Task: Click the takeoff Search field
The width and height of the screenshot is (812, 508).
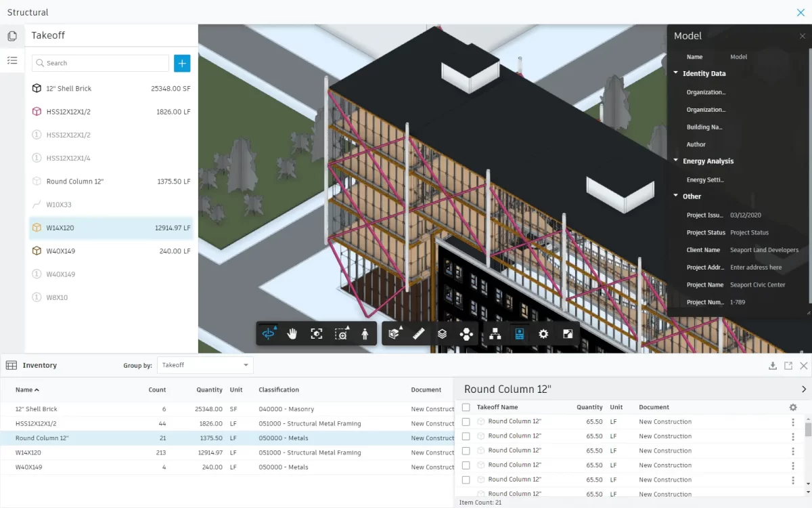Action: pyautogui.click(x=100, y=63)
